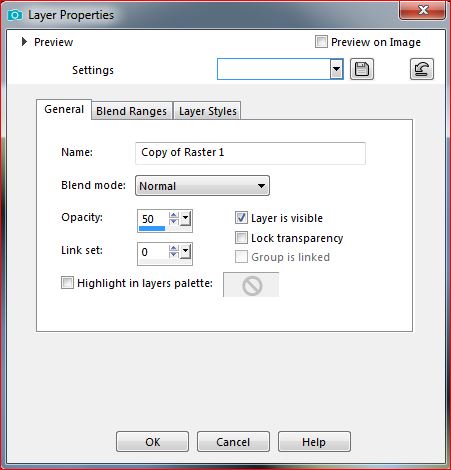
Task: Open the link set slider popup arrow
Action: point(186,251)
